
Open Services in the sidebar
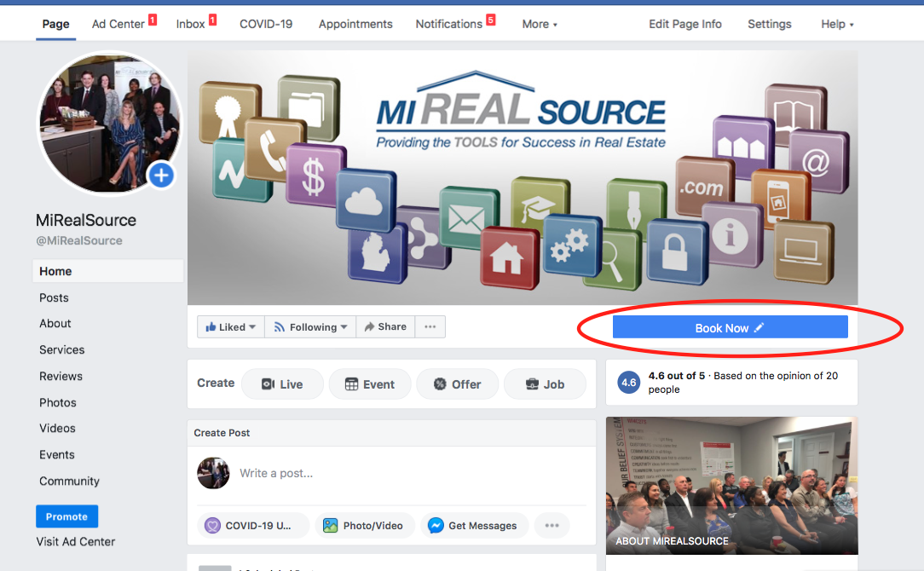click(x=62, y=350)
